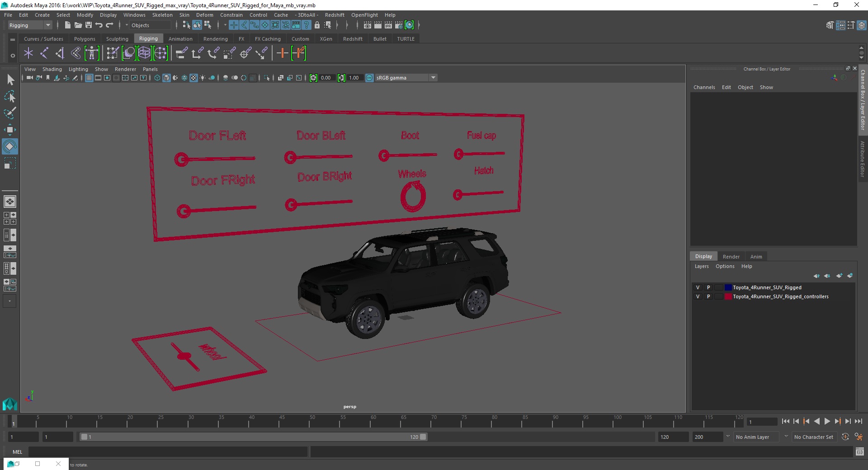Click the four view layout icon
The width and height of the screenshot is (868, 470).
(10, 218)
